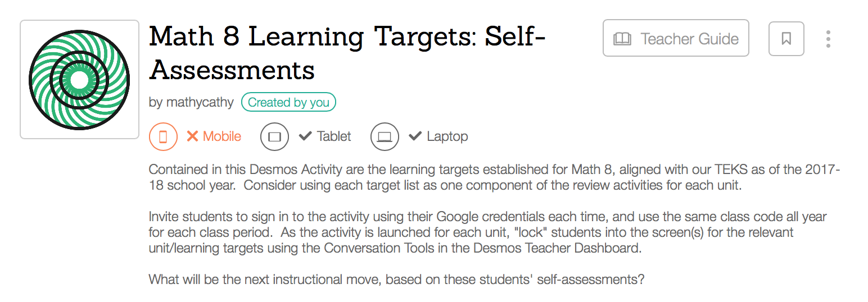This screenshot has width=868, height=302.
Task: Open the three-dot more options menu
Action: 828,39
